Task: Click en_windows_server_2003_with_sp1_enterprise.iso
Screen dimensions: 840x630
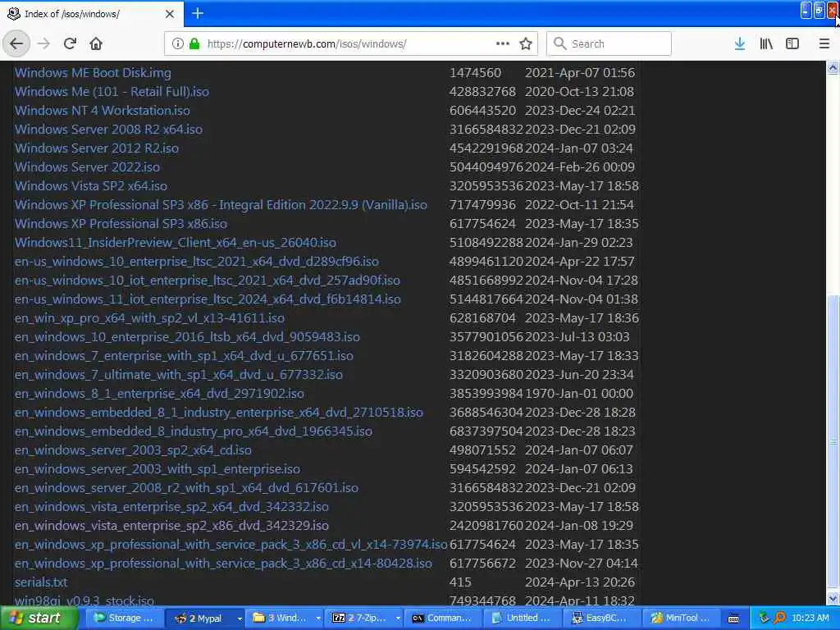Action: pyautogui.click(x=157, y=468)
